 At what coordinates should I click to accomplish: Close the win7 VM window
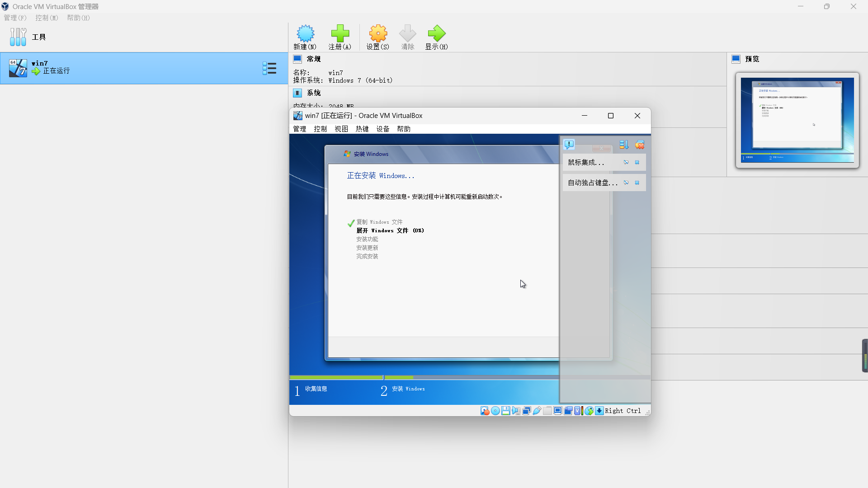[x=637, y=116]
